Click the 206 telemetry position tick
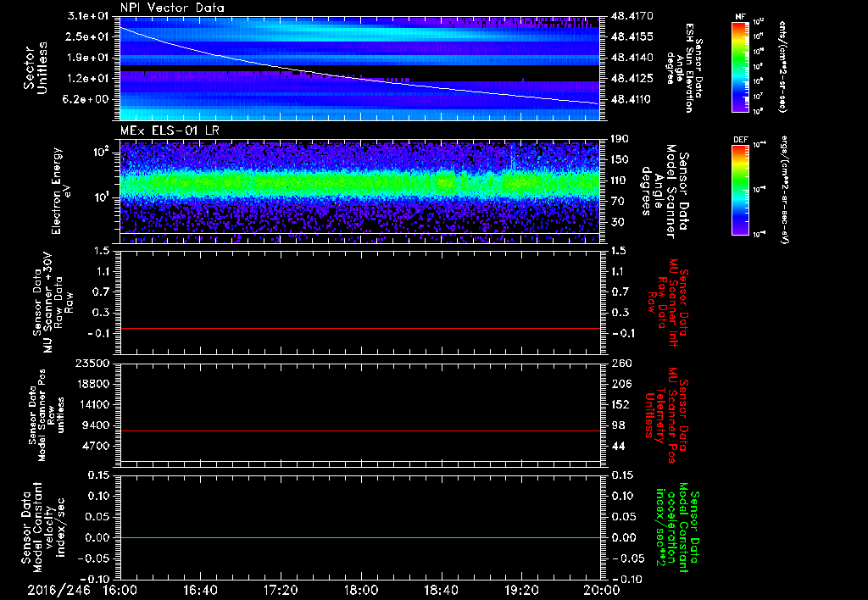This screenshot has width=868, height=600. [x=620, y=384]
